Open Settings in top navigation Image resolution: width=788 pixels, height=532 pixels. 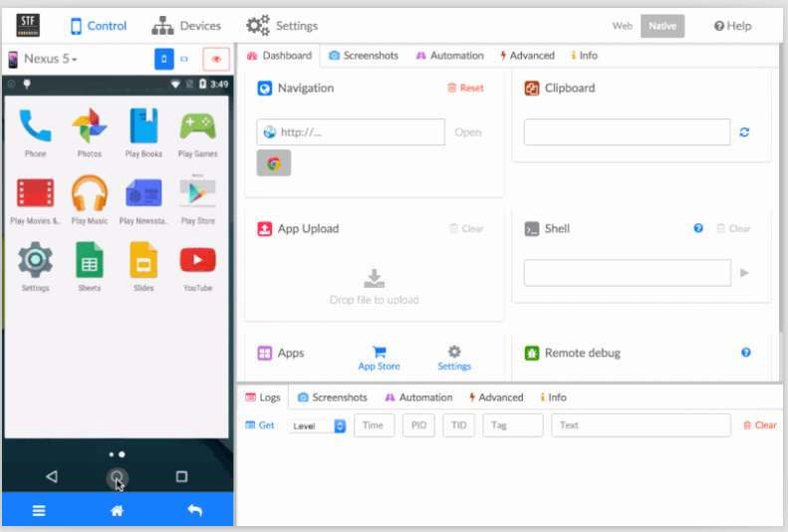pos(282,26)
